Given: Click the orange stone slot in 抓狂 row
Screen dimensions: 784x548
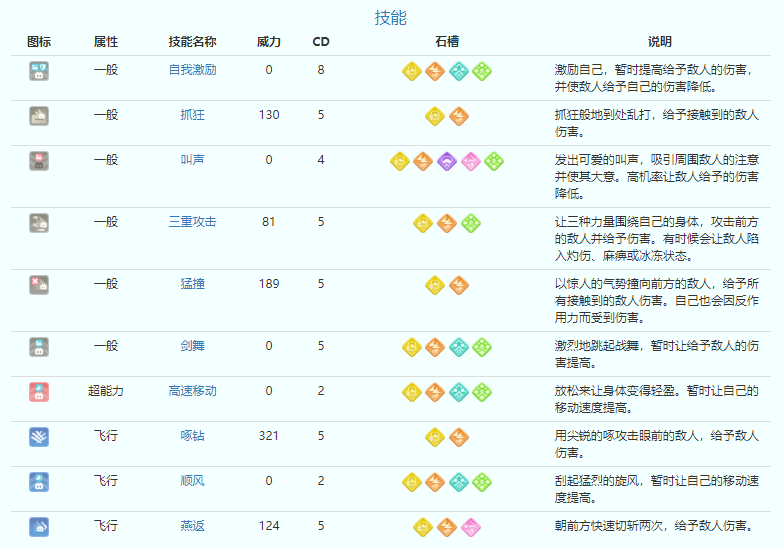Looking at the screenshot, I should pos(458,116).
